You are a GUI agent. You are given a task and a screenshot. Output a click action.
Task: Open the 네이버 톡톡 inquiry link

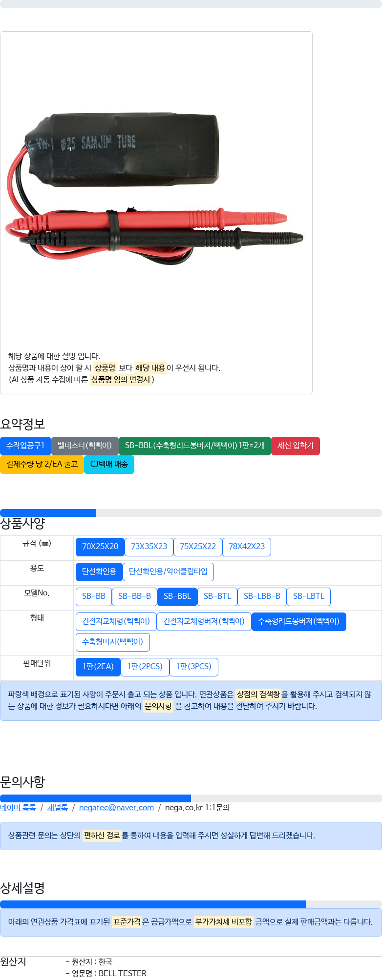[x=18, y=808]
